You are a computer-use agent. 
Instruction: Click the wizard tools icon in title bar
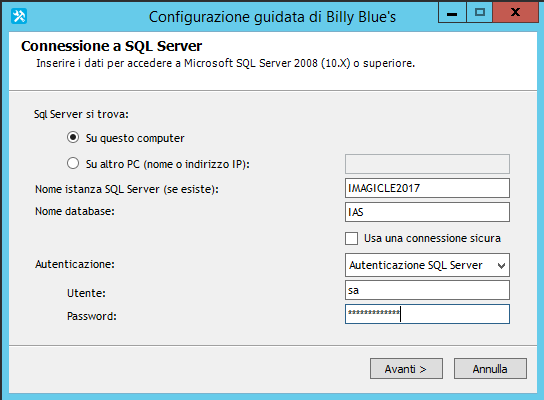click(19, 16)
